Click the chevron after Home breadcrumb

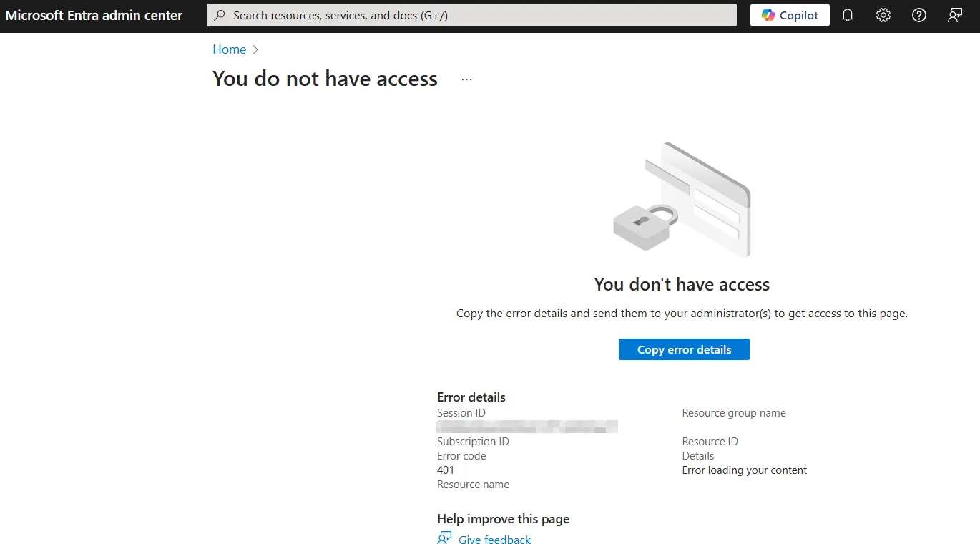256,49
